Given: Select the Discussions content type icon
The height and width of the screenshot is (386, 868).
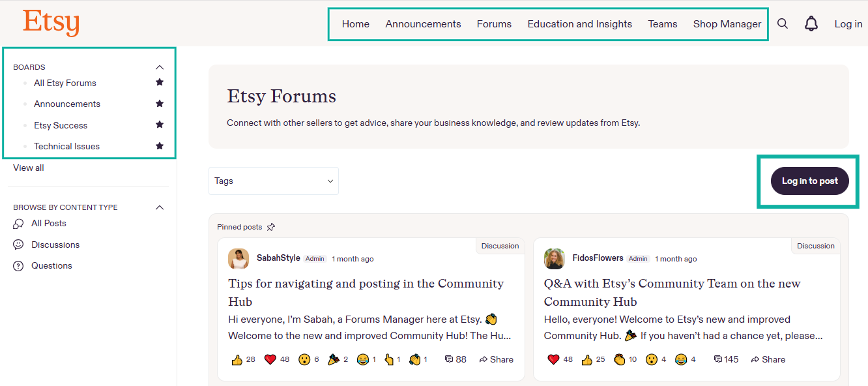Looking at the screenshot, I should pyautogui.click(x=17, y=245).
